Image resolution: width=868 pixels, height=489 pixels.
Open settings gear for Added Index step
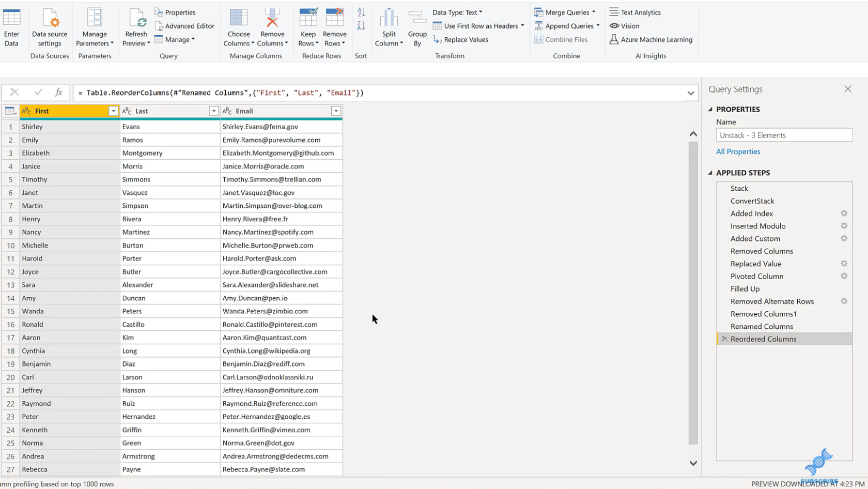tap(844, 213)
